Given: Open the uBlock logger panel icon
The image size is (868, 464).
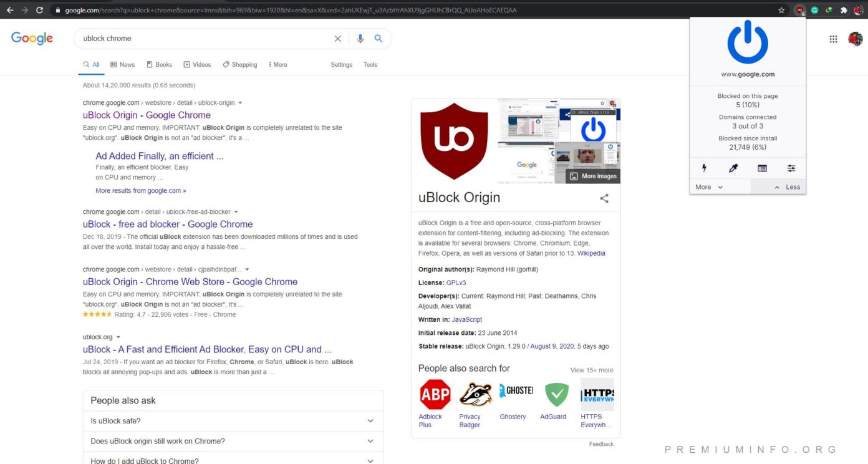Looking at the screenshot, I should [762, 168].
